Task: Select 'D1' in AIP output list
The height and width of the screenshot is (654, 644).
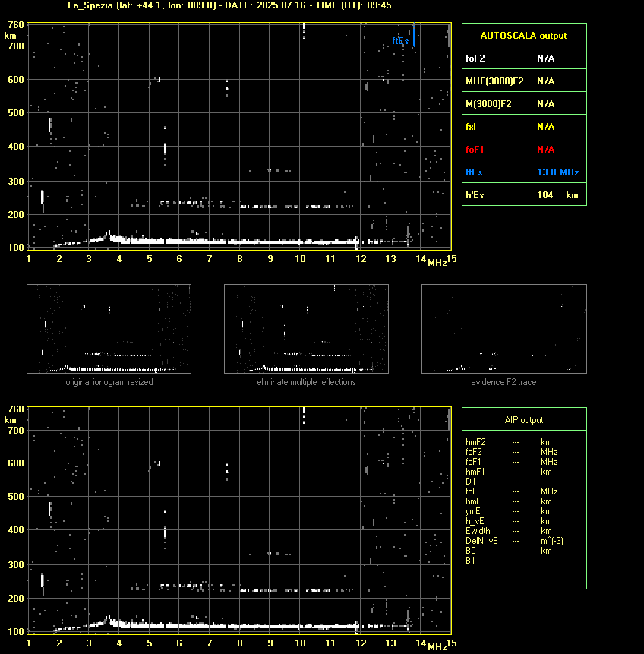Action: [x=471, y=482]
